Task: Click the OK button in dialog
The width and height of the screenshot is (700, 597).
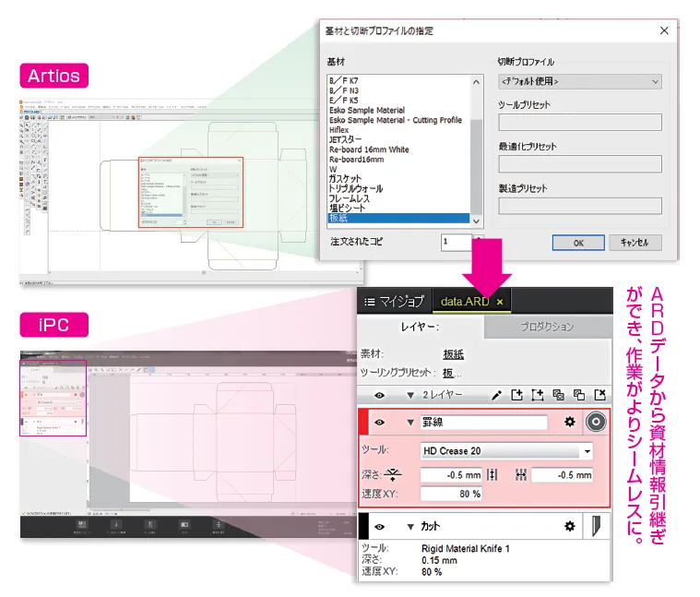Action: (x=577, y=243)
